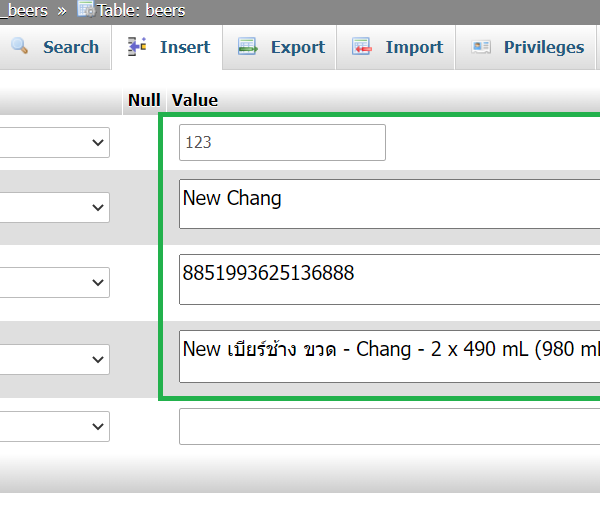Click the Privileges tab icon

481,47
